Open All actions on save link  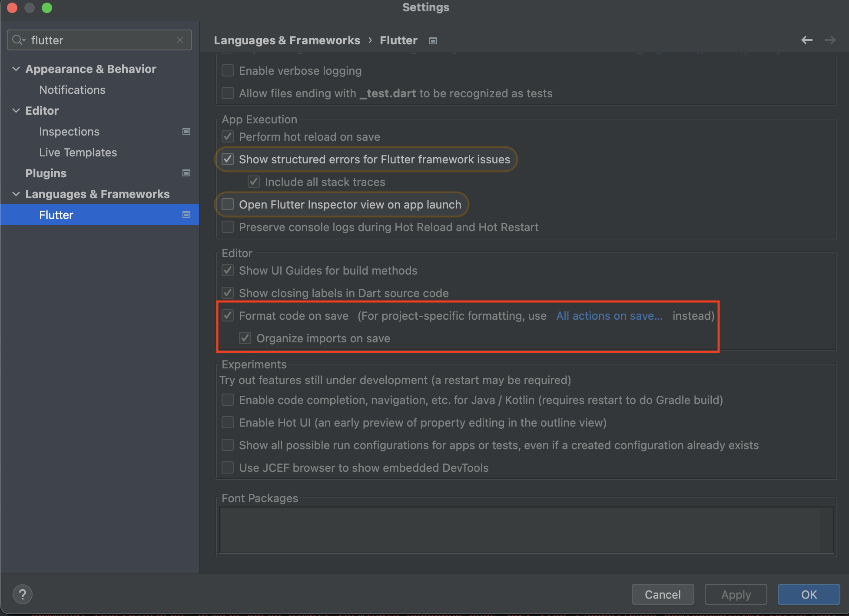610,316
